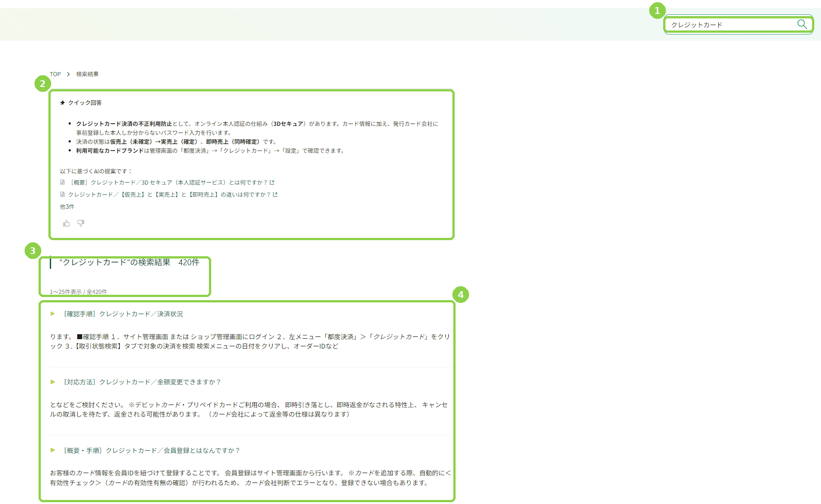821x504 pixels.
Task: Click 検索結果 in the breadcrumb
Action: point(87,74)
